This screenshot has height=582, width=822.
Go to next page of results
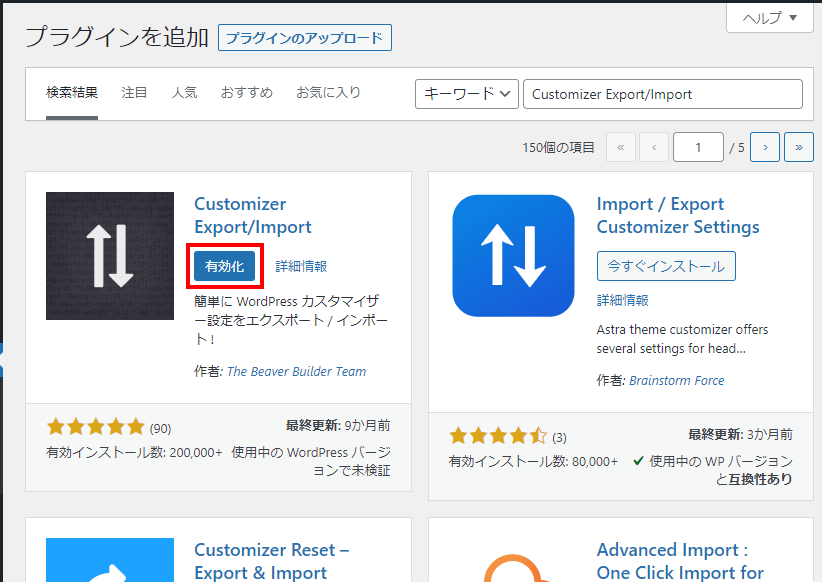click(765, 147)
